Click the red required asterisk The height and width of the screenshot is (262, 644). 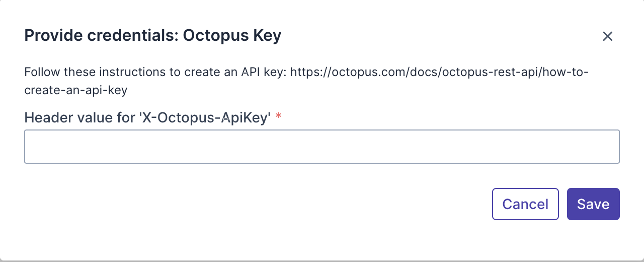(x=278, y=118)
